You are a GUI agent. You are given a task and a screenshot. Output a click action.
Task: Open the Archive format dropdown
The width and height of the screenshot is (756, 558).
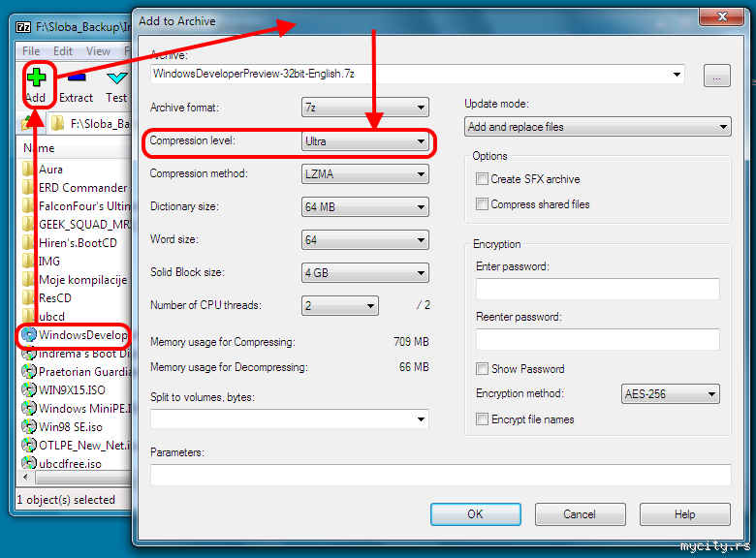click(365, 107)
